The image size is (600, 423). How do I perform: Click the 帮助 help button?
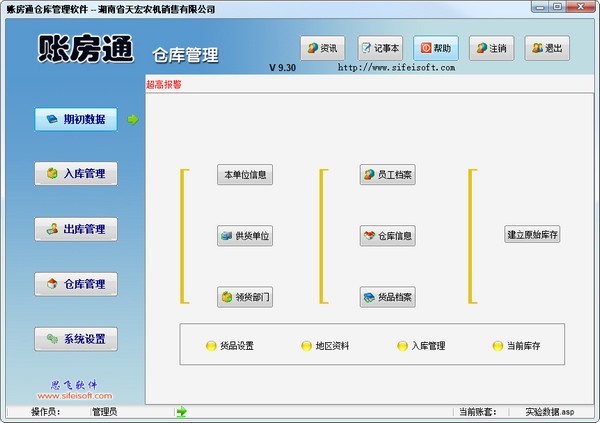pos(435,48)
